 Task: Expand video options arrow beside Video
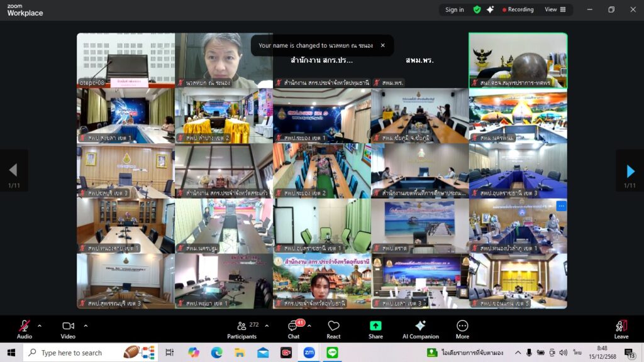tap(86, 326)
